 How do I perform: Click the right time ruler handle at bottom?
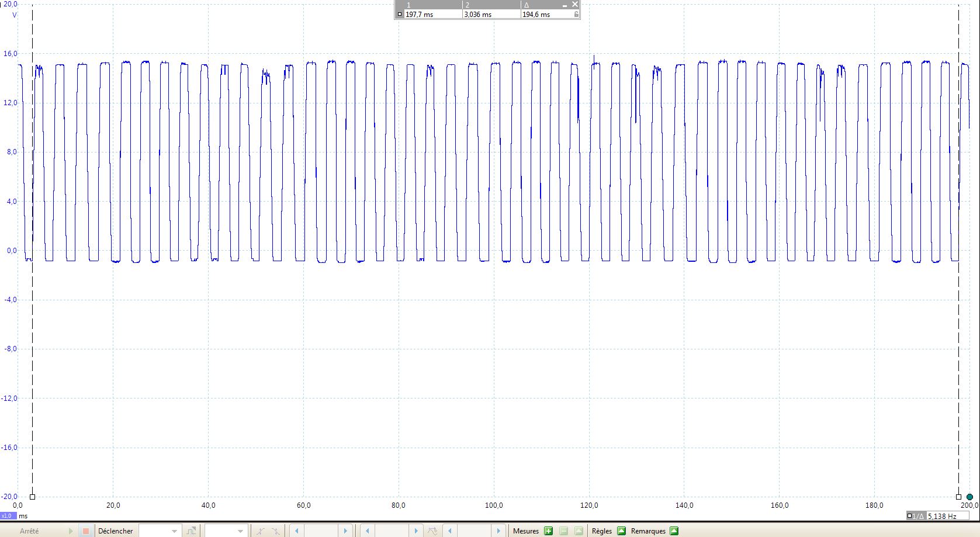click(958, 497)
